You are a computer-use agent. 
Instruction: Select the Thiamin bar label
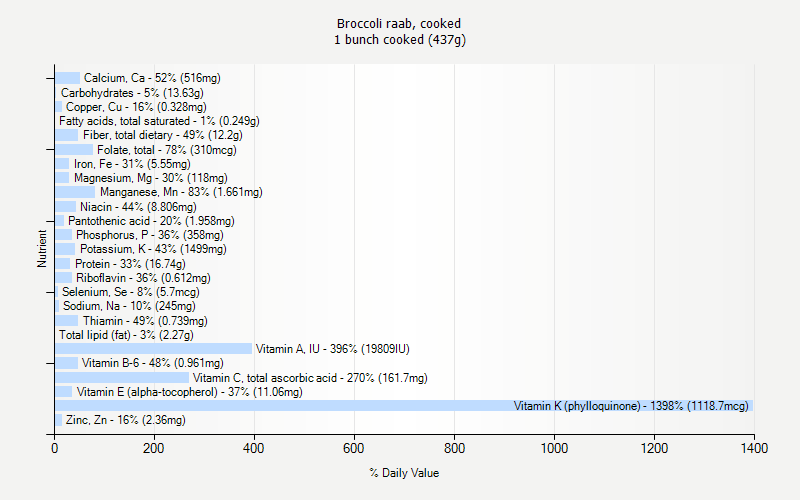[145, 321]
